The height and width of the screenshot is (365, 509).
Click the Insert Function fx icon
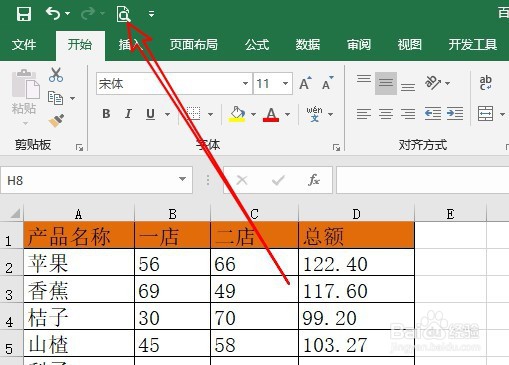[314, 180]
